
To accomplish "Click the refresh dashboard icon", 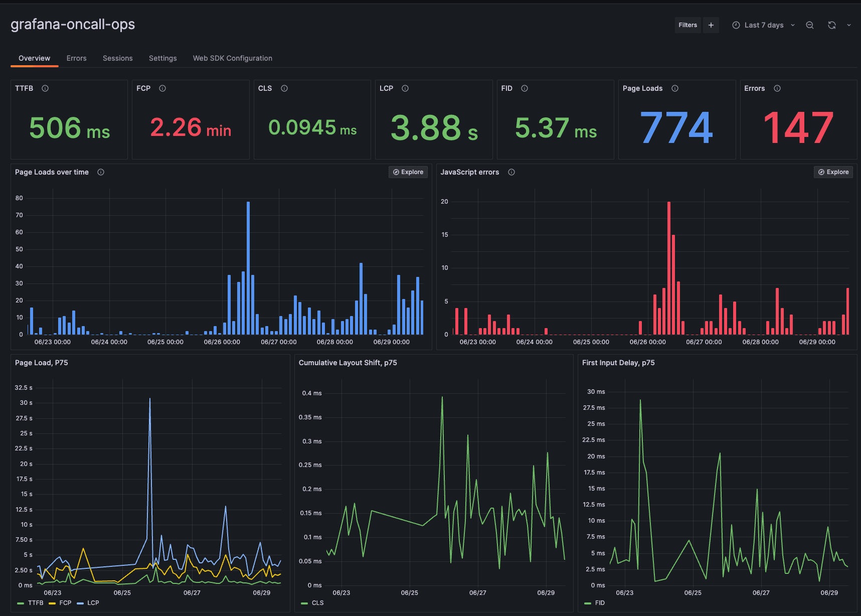I will (x=831, y=25).
